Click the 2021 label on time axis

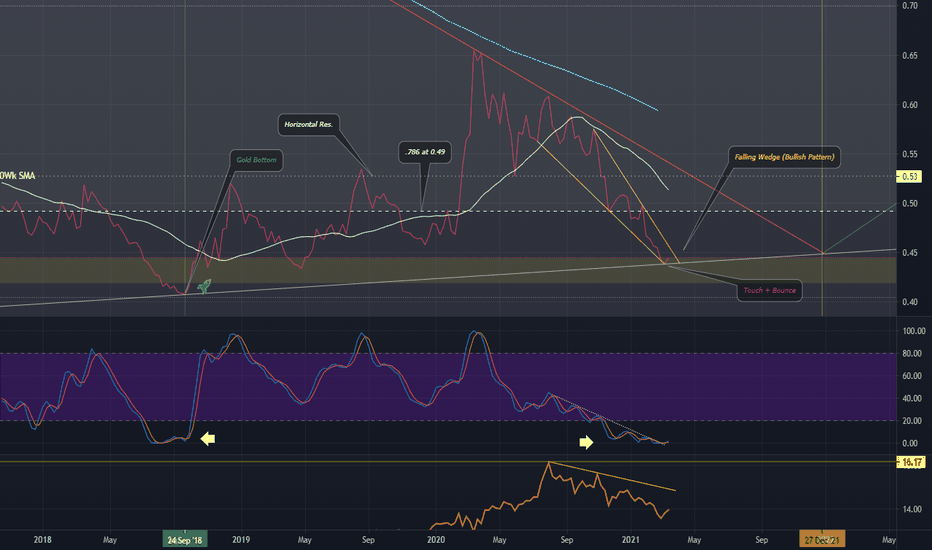point(630,540)
